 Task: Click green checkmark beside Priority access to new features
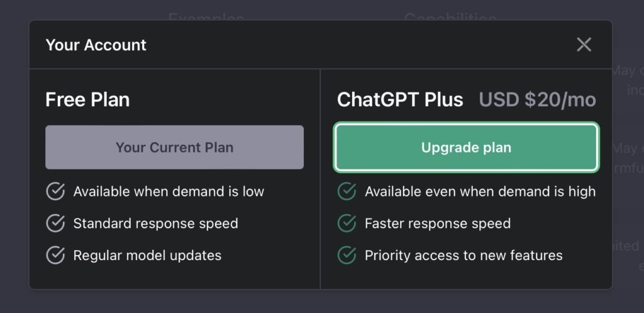pos(347,256)
